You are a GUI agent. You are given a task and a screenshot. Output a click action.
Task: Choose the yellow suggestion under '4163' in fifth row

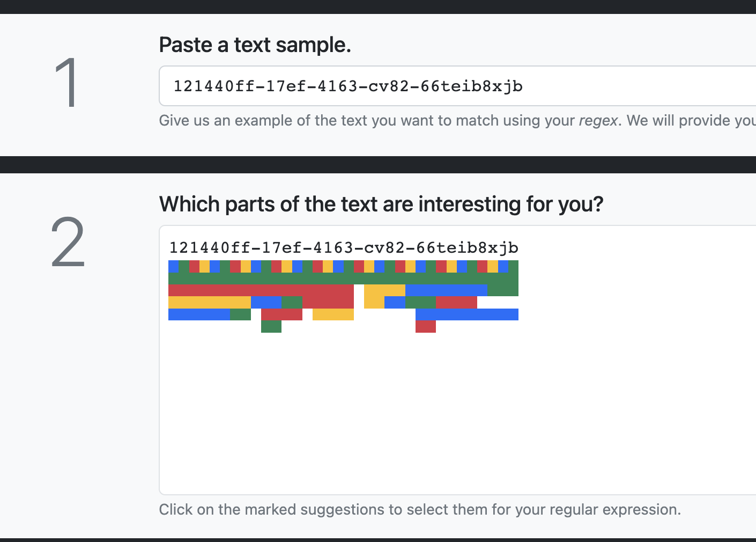(333, 314)
